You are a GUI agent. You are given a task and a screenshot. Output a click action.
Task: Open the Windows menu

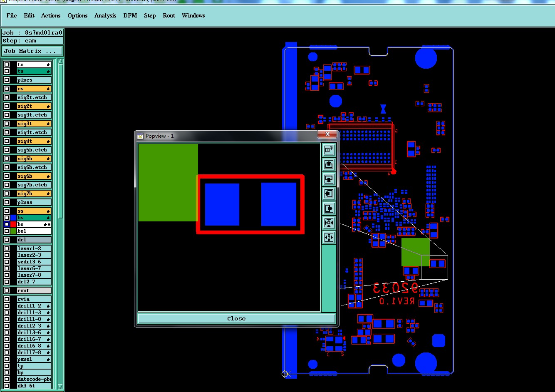(x=193, y=15)
